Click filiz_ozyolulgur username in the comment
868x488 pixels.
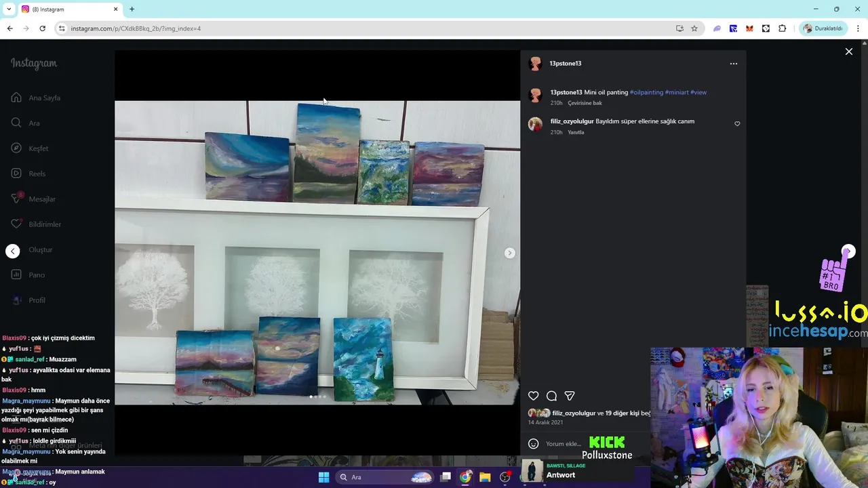coord(572,121)
